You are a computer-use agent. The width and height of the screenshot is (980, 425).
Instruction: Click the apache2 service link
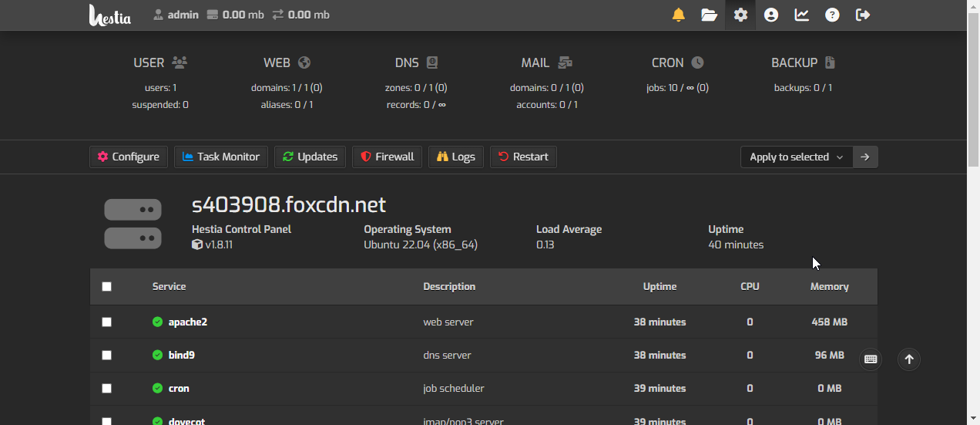pyautogui.click(x=187, y=322)
